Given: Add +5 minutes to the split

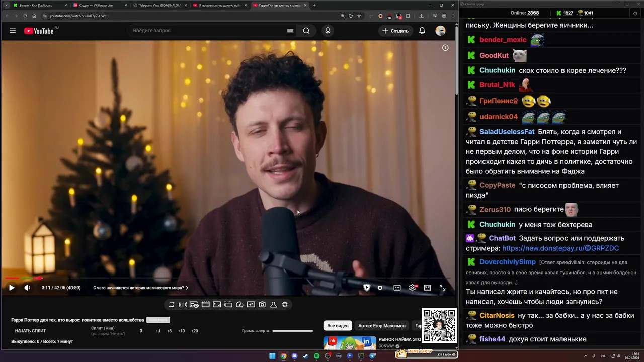Looking at the screenshot, I should (169, 331).
